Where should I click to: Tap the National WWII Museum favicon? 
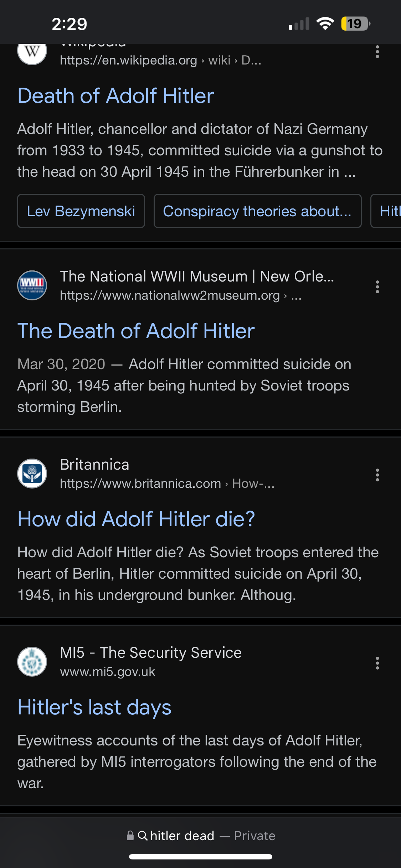(32, 285)
